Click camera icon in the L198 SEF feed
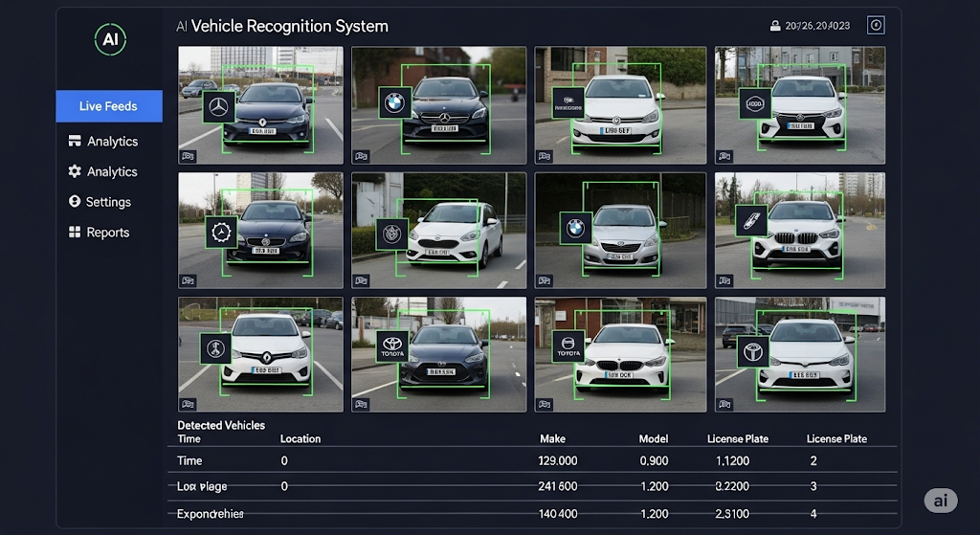 [x=545, y=156]
